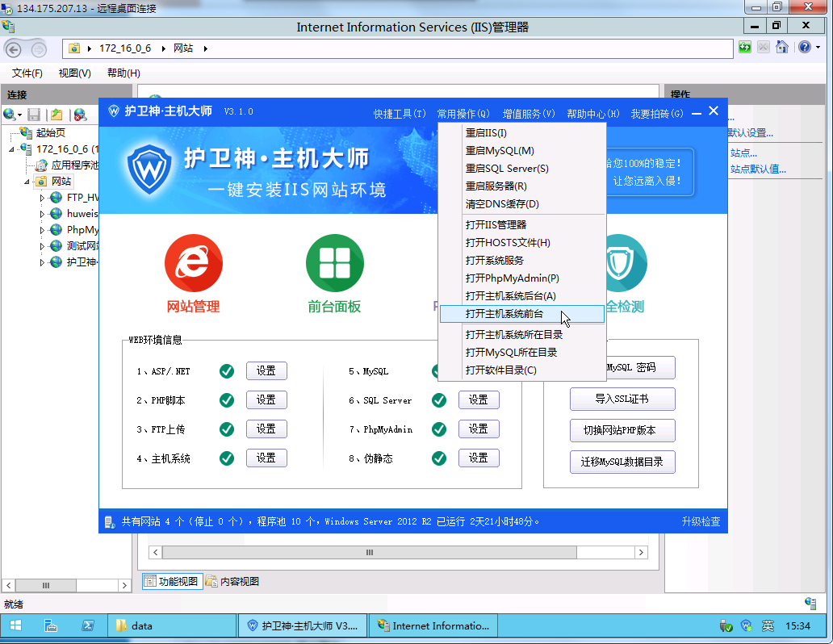Choose 打开PhpMyAdmin(P) menu entry
The width and height of the screenshot is (833, 644).
[522, 278]
